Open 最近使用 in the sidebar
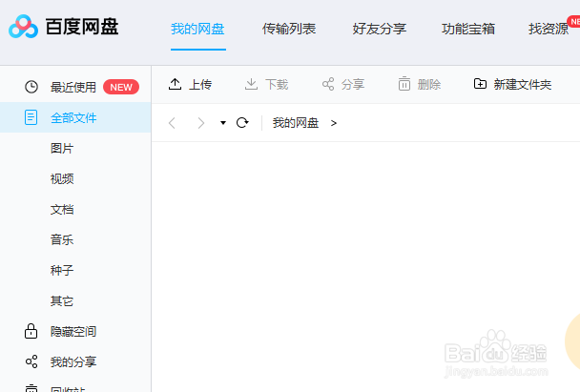This screenshot has width=580, height=392. click(x=73, y=88)
